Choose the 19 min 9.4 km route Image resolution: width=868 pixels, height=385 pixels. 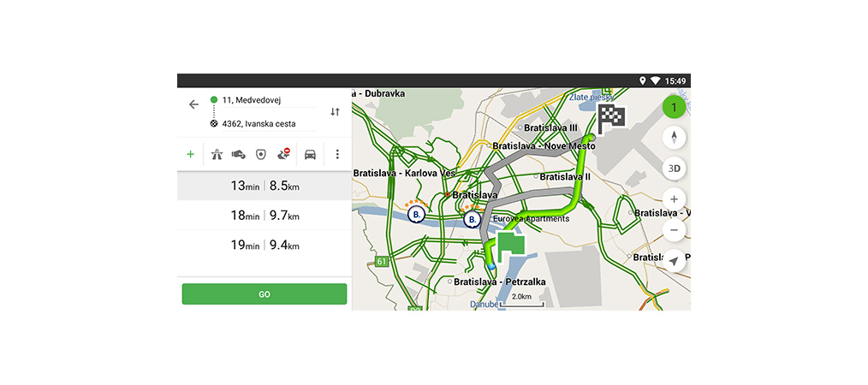[x=265, y=245]
